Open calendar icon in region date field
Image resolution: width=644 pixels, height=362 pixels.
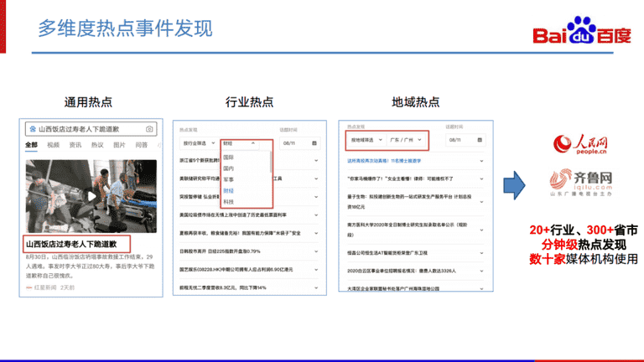480,140
